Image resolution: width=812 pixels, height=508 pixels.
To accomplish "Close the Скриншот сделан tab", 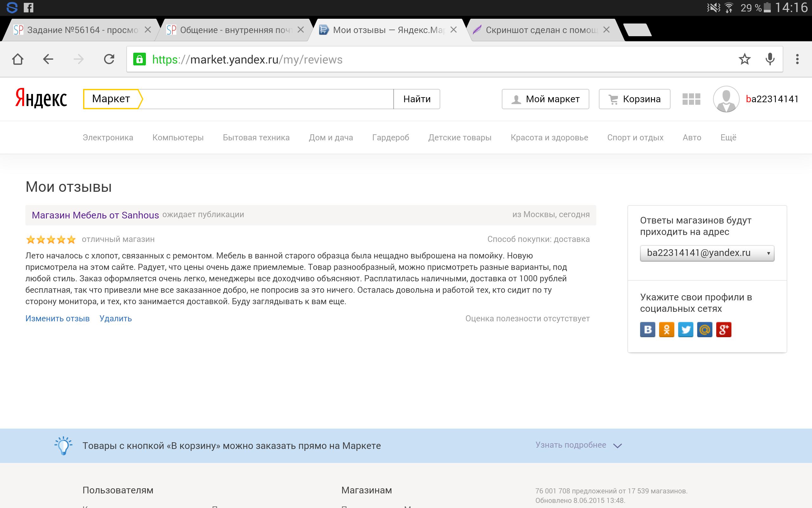I will point(606,30).
